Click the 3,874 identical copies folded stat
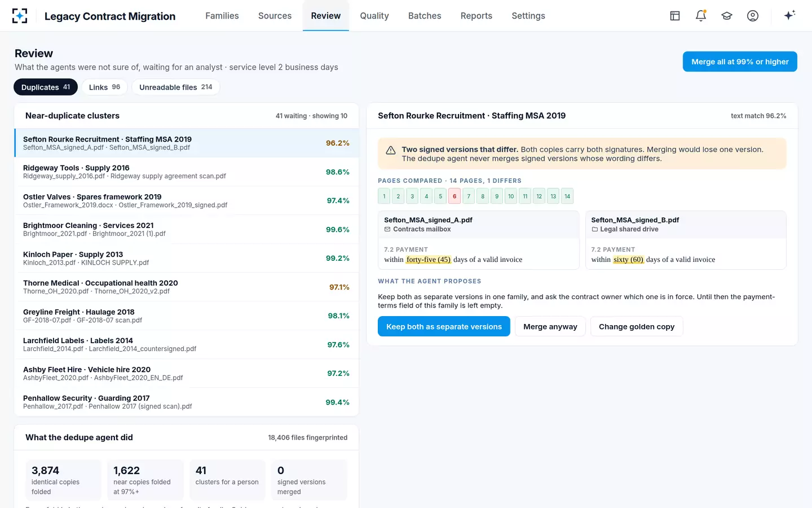The image size is (812, 508). click(x=64, y=480)
